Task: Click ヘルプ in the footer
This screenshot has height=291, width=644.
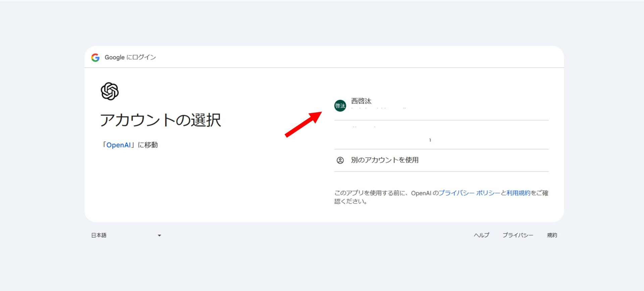Action: tap(481, 235)
